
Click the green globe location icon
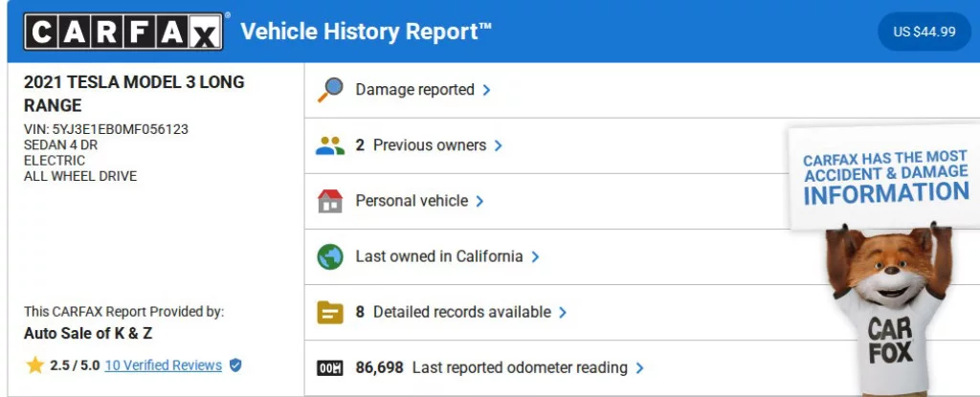click(x=329, y=256)
